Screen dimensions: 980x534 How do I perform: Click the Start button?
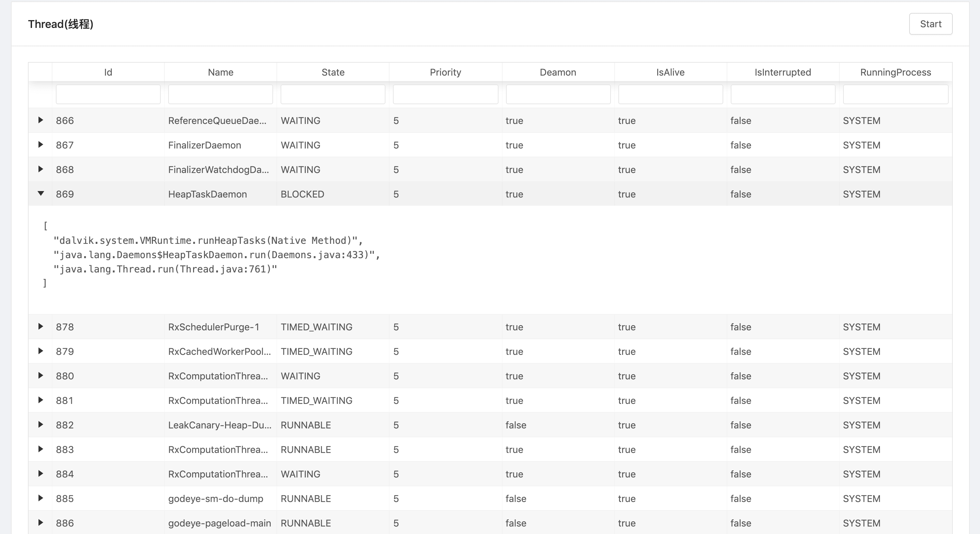pyautogui.click(x=931, y=23)
